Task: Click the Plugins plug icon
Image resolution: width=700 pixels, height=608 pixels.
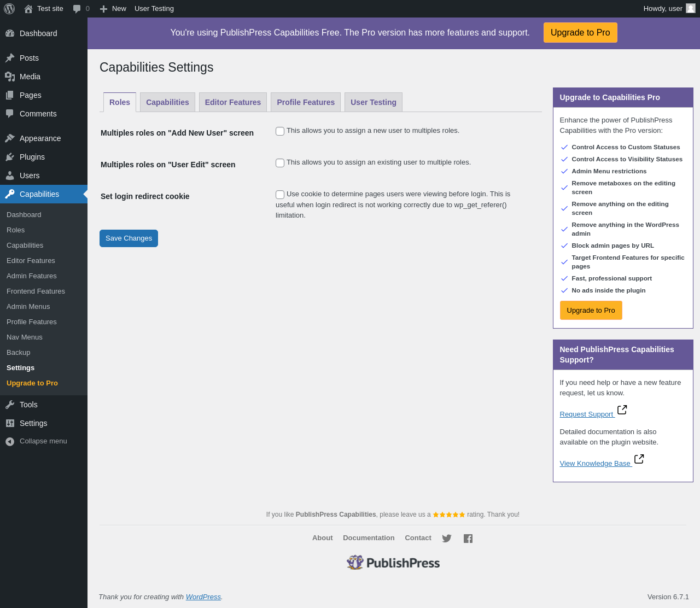Action: [x=10, y=157]
